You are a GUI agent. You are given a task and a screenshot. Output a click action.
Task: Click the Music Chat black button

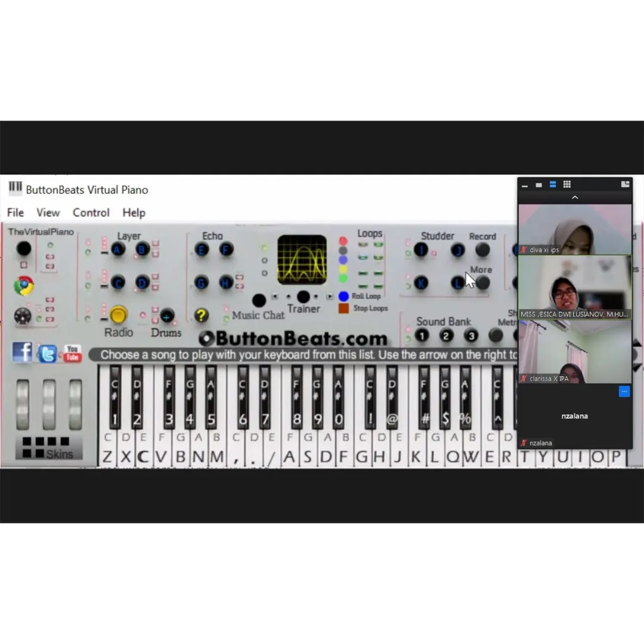coord(259,301)
